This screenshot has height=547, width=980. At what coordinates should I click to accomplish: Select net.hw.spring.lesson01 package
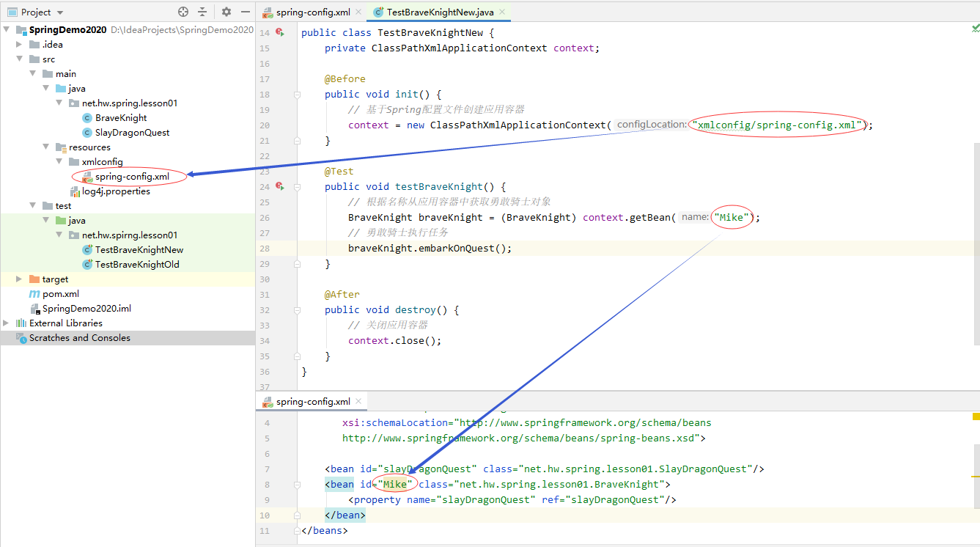(130, 103)
